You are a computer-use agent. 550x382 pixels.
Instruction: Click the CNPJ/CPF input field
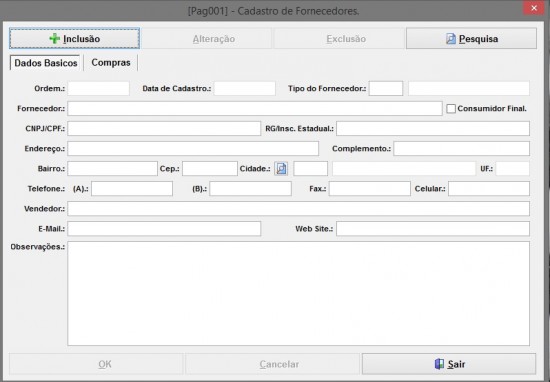coord(164,128)
